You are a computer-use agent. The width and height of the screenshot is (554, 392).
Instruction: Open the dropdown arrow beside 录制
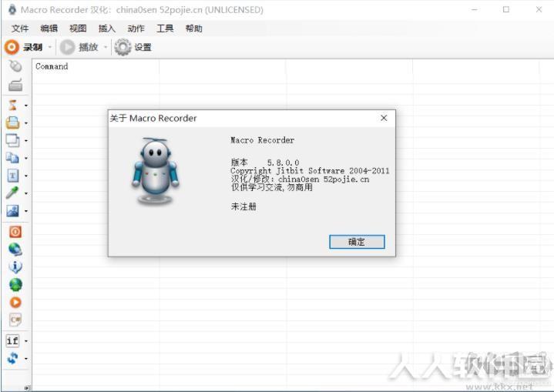pyautogui.click(x=50, y=47)
